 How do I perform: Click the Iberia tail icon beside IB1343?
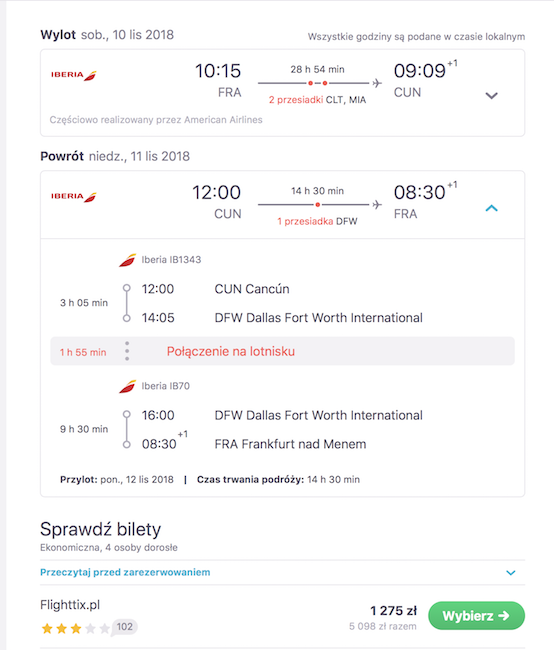tap(127, 260)
